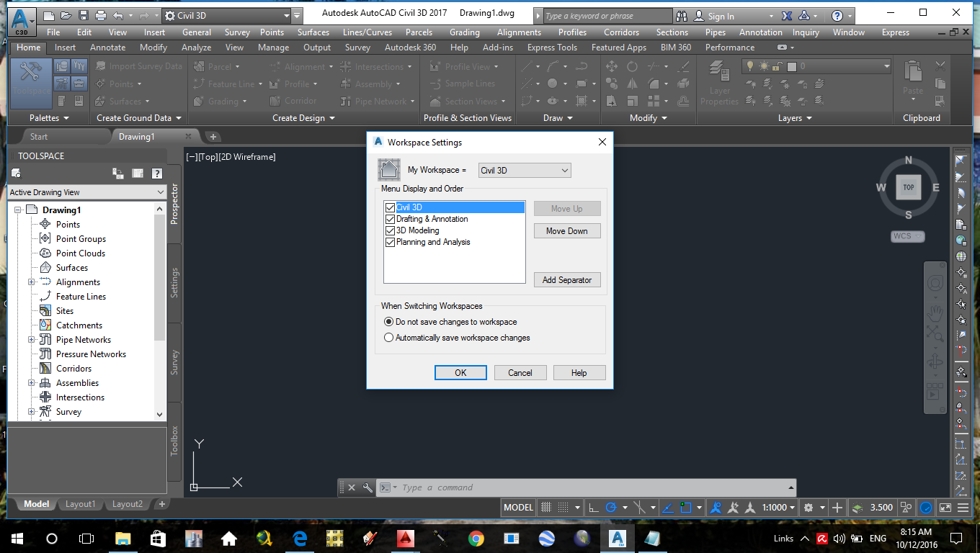Open the My Workspace dropdown list

pyautogui.click(x=524, y=171)
